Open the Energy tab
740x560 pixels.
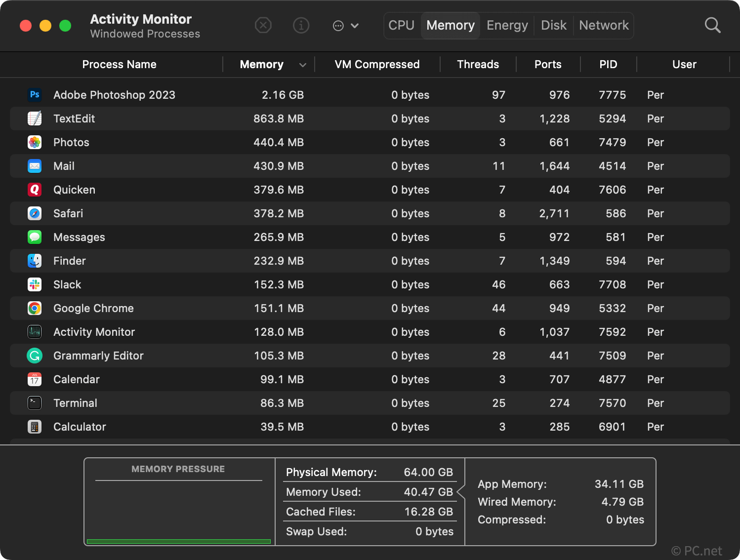coord(507,25)
